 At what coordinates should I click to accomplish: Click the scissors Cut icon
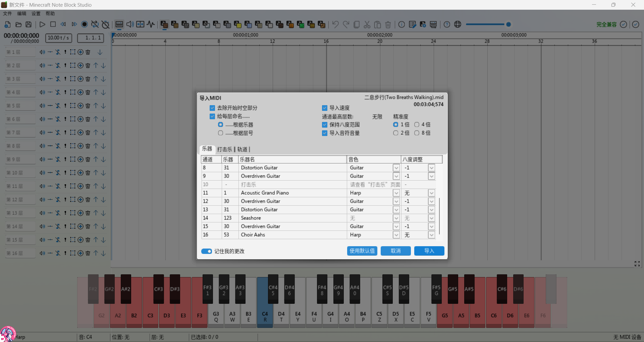click(367, 24)
